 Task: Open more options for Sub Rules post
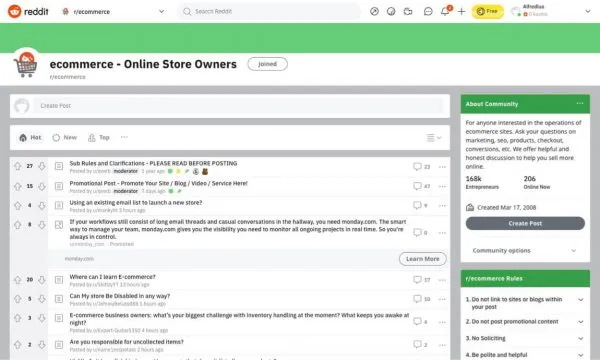pos(442,167)
